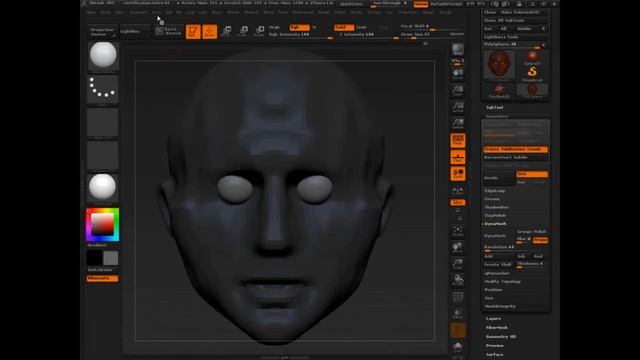Screen dimensions: 640x360
Task: Toggle the Floor grid button
Action: tap(458, 157)
